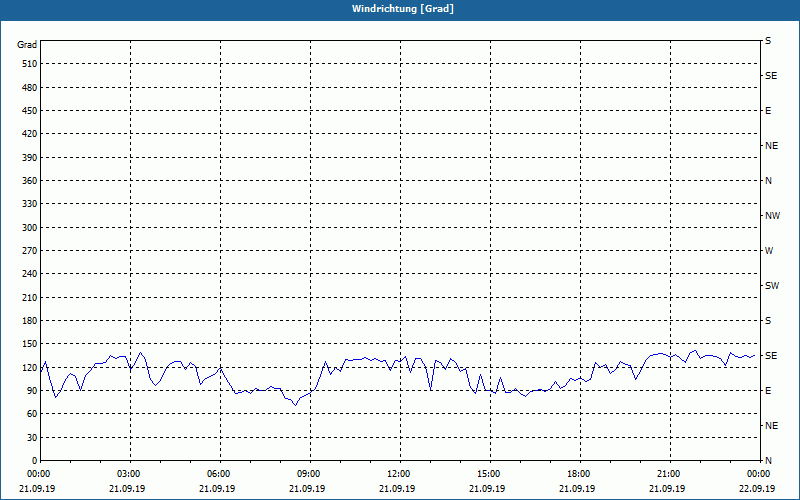800x500 pixels.
Task: Click the 180 y-axis value
Action: [30, 320]
